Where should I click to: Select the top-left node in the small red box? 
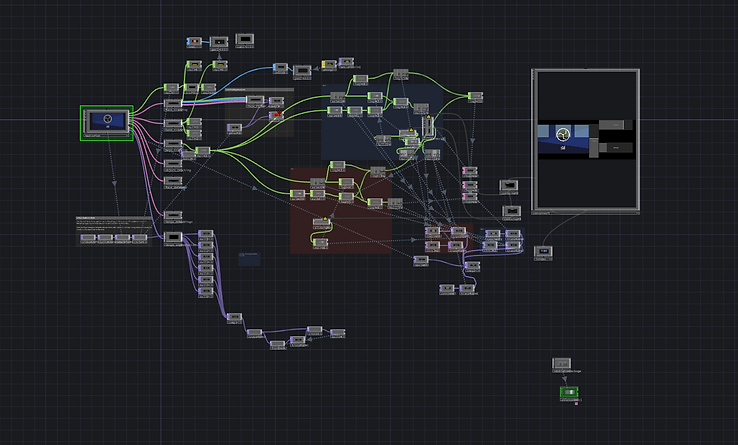433,231
